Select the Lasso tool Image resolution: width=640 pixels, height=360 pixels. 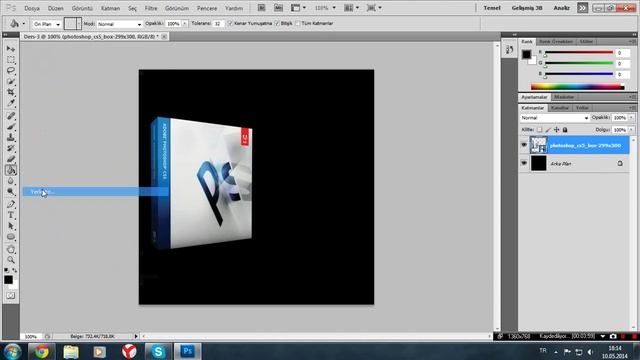[x=11, y=70]
